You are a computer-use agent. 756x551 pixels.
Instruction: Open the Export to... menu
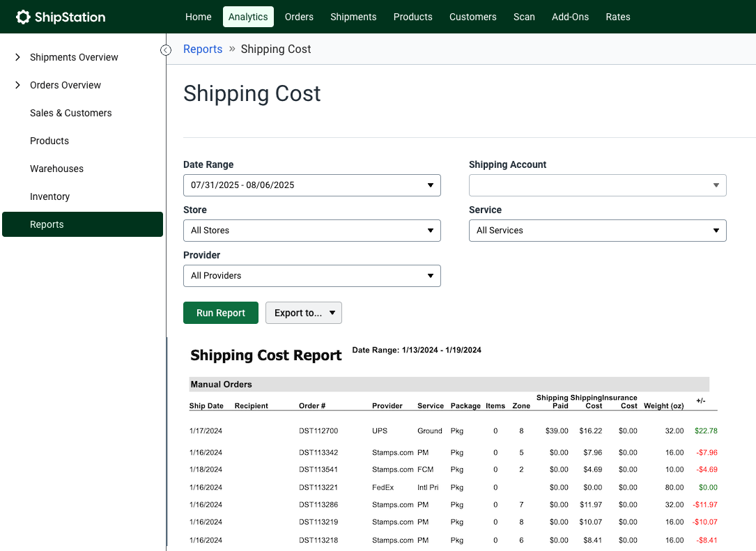[303, 313]
